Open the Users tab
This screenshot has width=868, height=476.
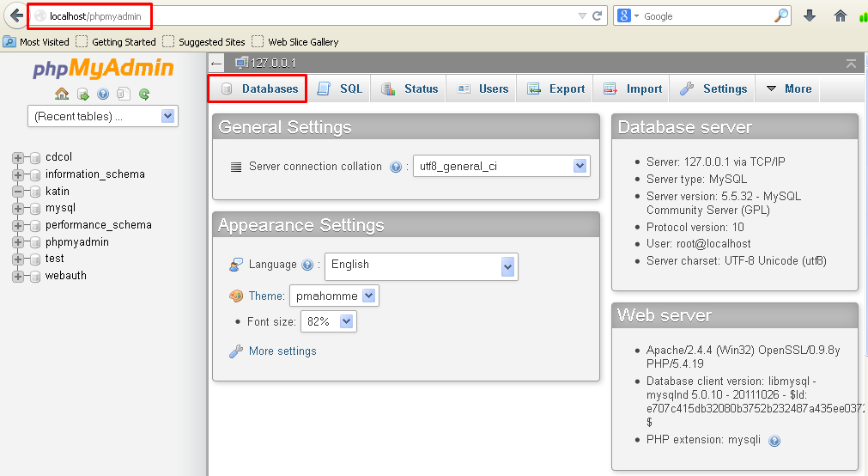482,88
